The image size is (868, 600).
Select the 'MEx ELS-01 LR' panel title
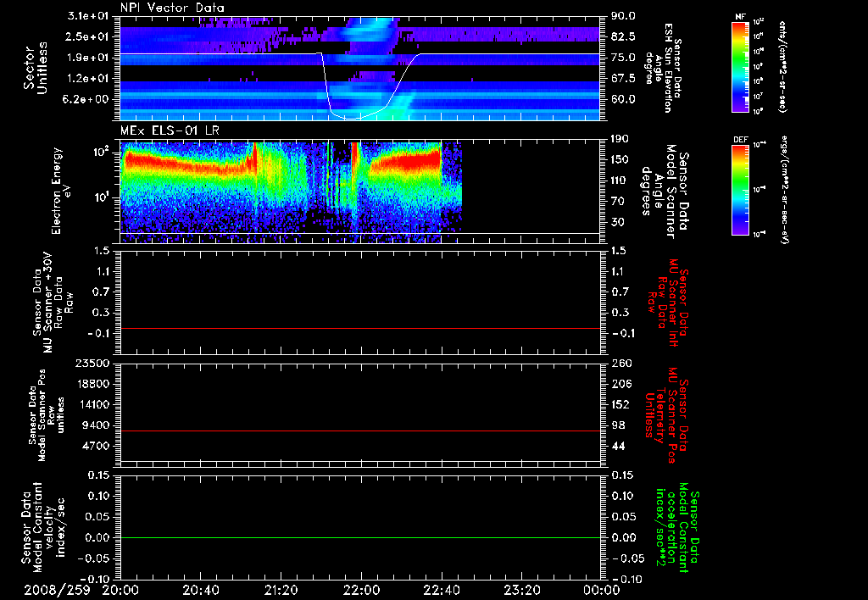pyautogui.click(x=170, y=131)
